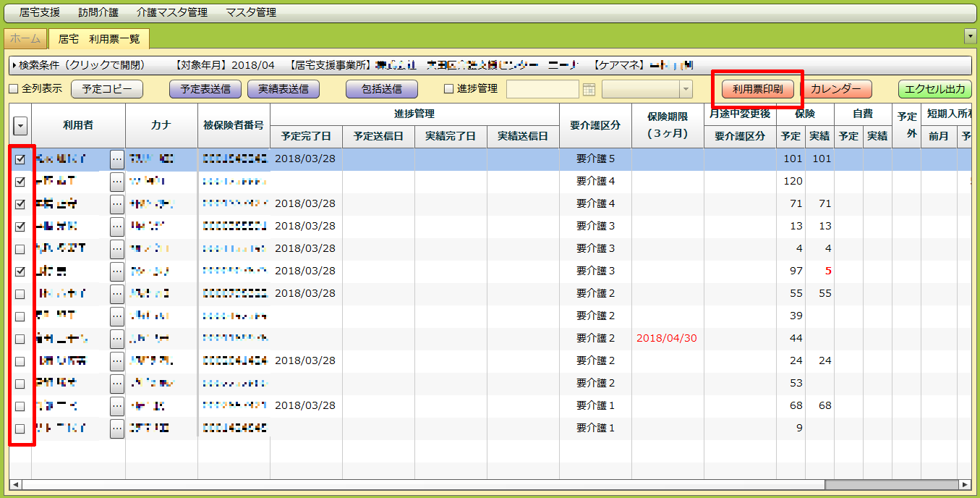Open the select-all dropdown in table header
Viewport: 980px width, 498px height.
click(x=20, y=127)
